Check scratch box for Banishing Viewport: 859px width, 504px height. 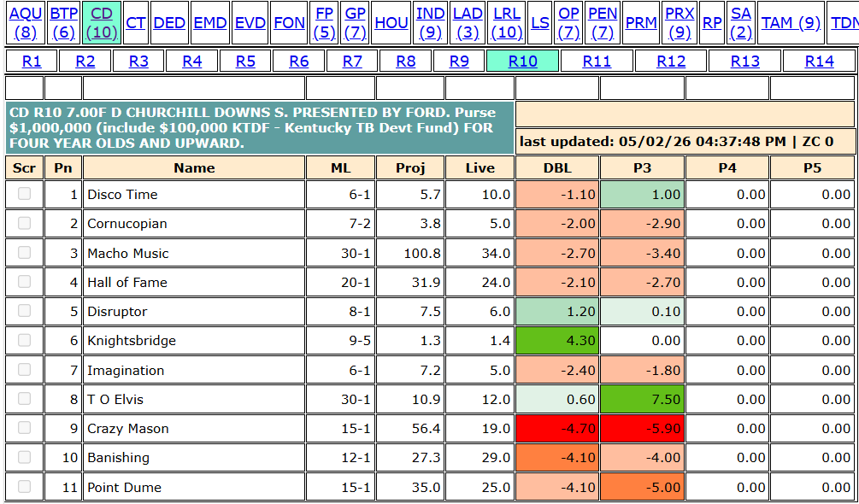tap(24, 457)
